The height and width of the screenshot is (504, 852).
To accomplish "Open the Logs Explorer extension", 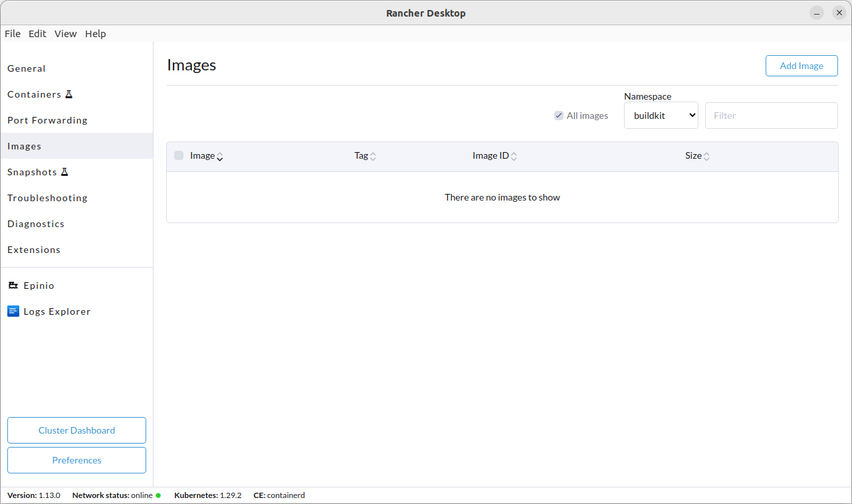I will point(76,311).
